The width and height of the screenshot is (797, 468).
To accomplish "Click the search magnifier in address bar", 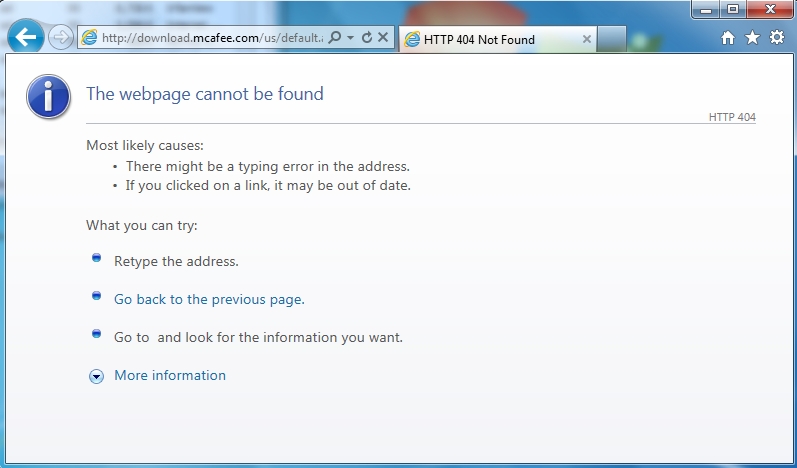I will pos(335,38).
